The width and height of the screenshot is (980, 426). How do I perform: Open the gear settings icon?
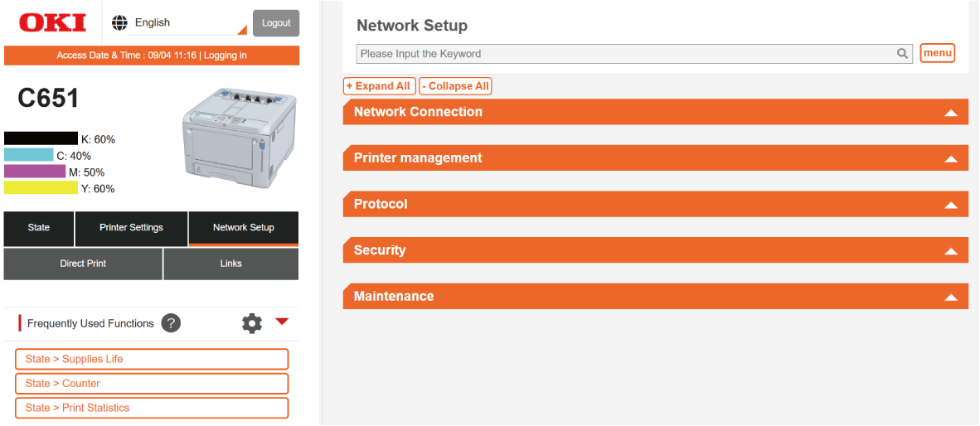(252, 323)
